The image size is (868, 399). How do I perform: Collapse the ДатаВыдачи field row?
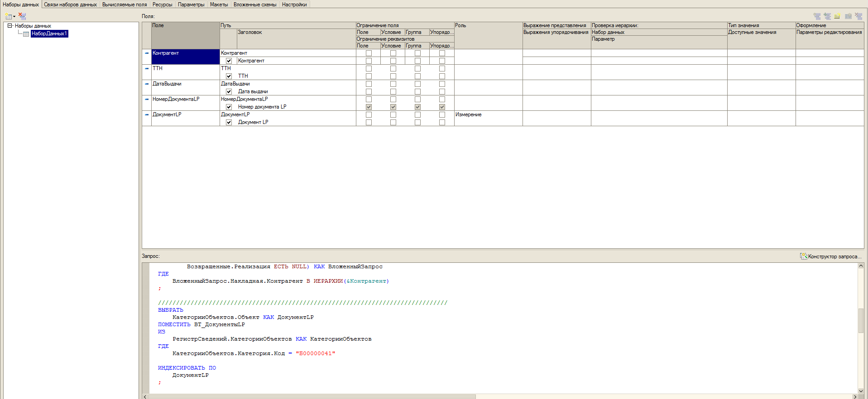(147, 84)
